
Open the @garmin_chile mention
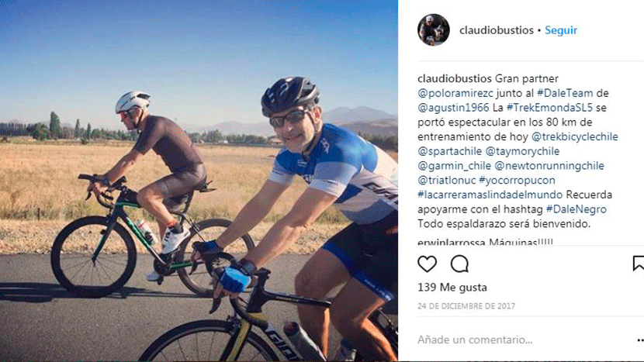[454, 166]
